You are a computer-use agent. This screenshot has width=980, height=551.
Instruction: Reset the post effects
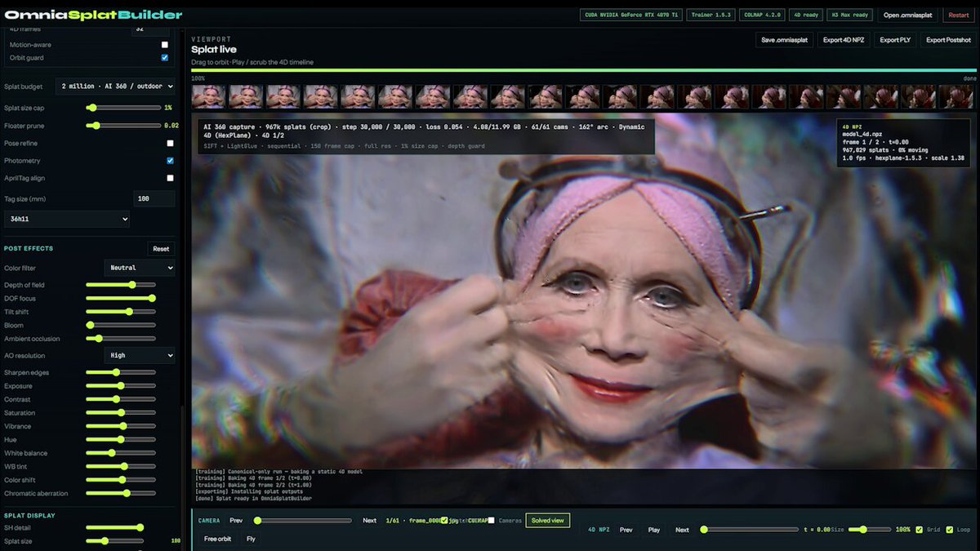[161, 249]
